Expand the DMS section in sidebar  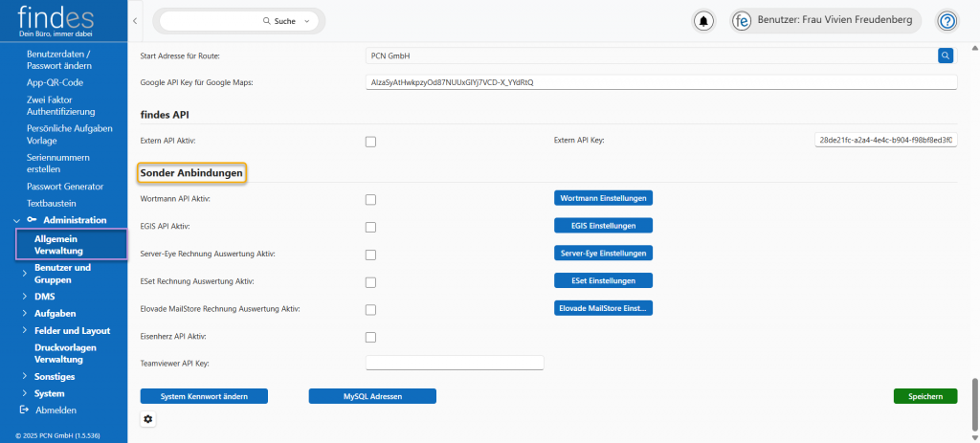(24, 297)
